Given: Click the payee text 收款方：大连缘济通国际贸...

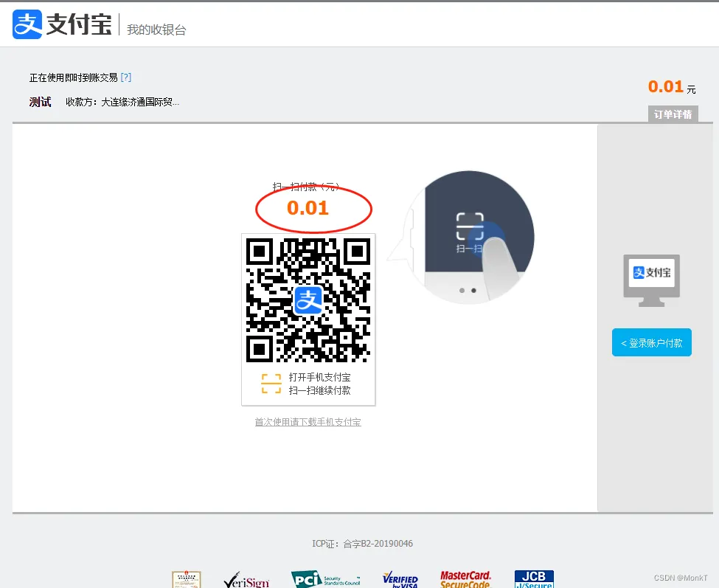Looking at the screenshot, I should click(122, 102).
